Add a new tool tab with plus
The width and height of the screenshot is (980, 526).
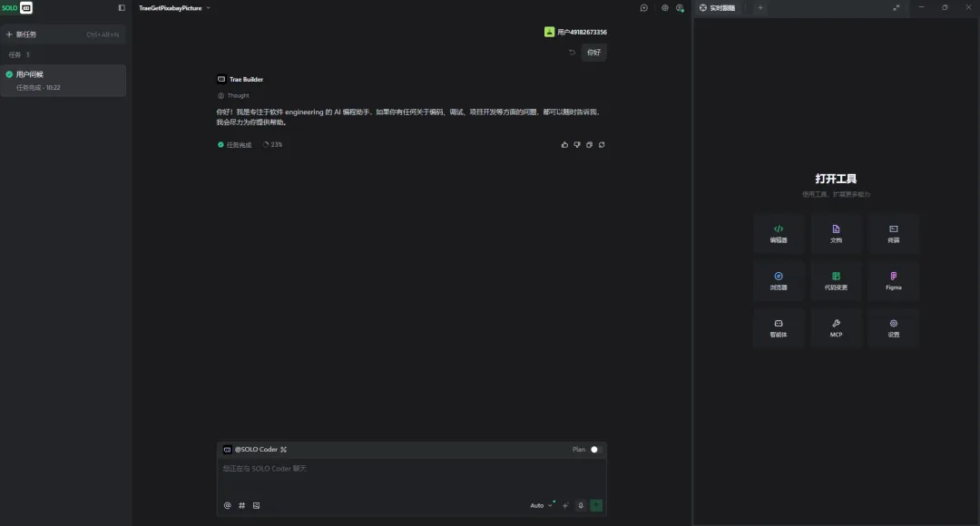click(x=760, y=8)
